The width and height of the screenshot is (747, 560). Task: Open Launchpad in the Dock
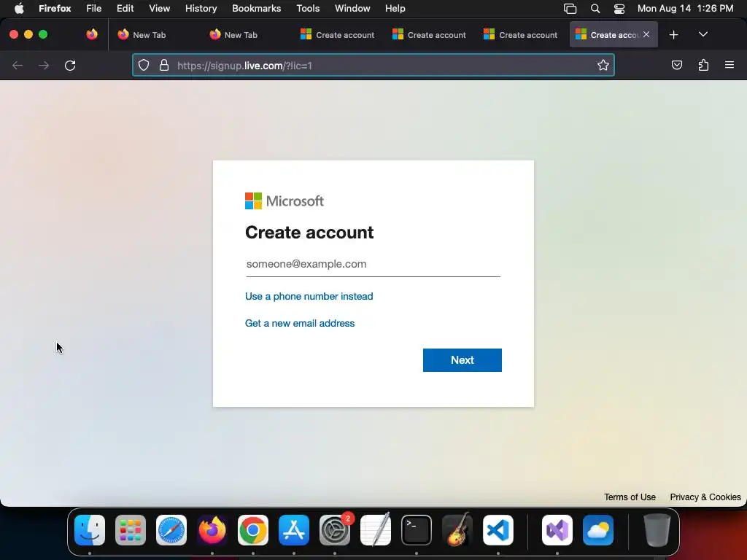131,530
